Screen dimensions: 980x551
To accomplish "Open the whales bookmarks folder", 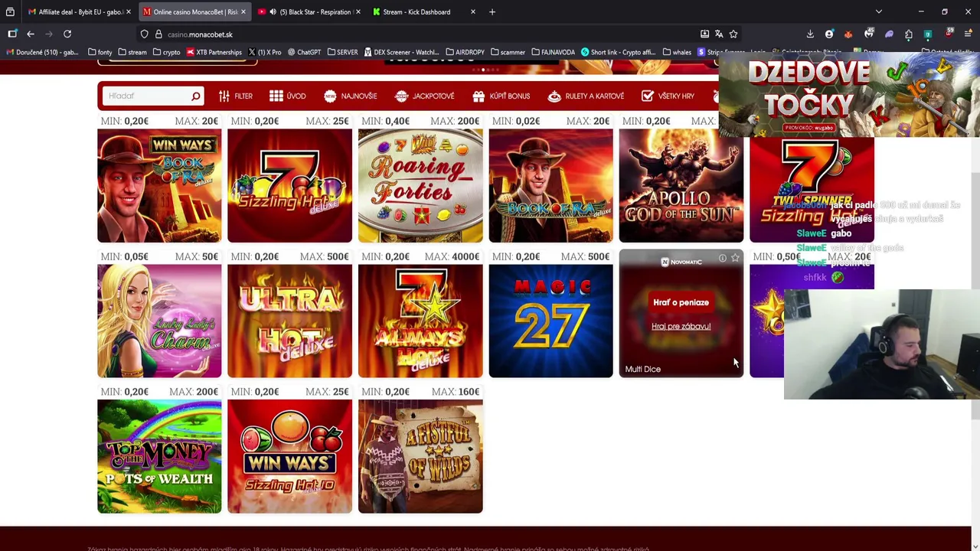I will tap(677, 52).
